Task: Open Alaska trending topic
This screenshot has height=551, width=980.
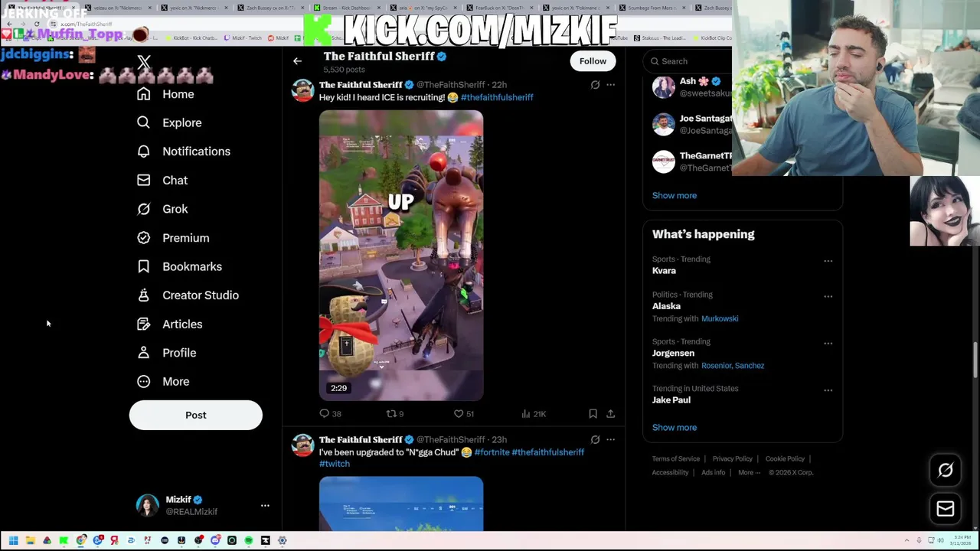Action: (666, 306)
